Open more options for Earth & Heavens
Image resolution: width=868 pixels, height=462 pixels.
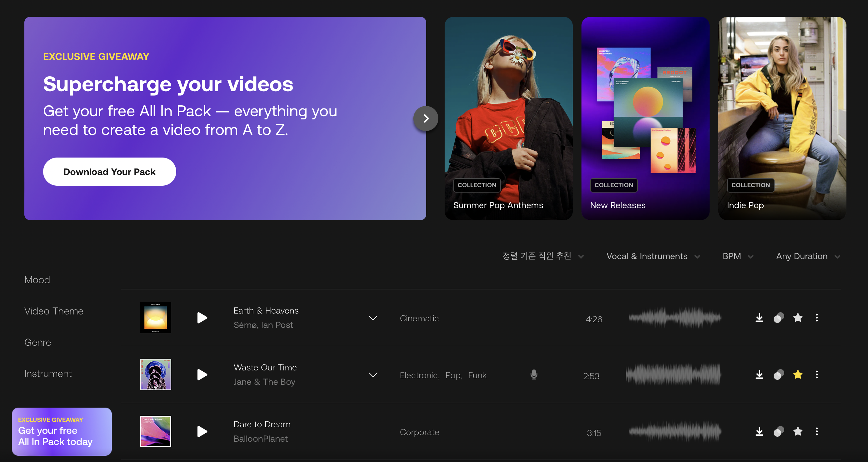(x=816, y=318)
